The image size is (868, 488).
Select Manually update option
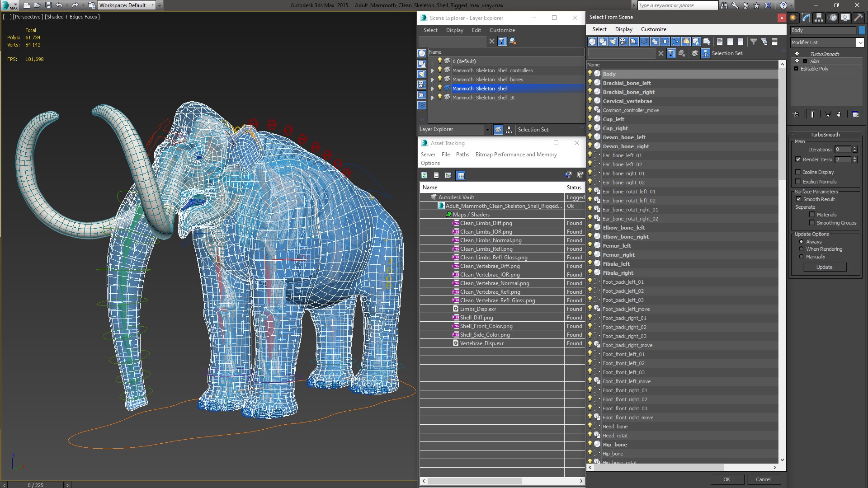click(x=801, y=257)
